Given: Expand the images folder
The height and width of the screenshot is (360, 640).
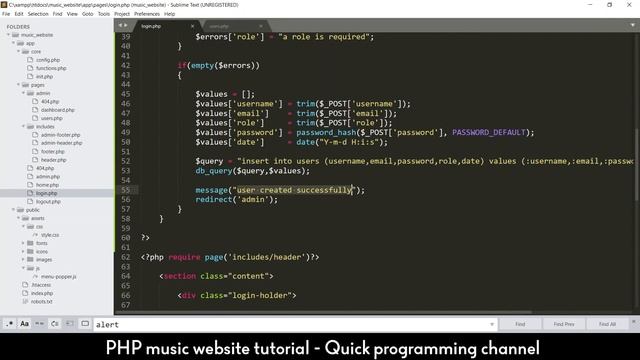Looking at the screenshot, I should [23, 260].
